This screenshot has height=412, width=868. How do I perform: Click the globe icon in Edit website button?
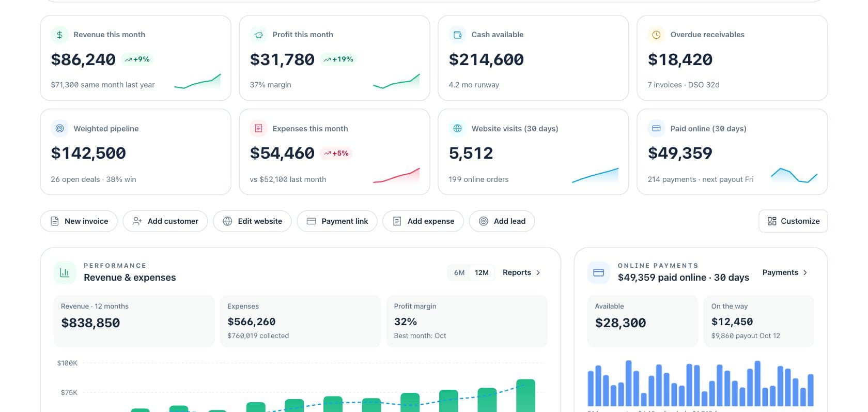[x=227, y=221]
